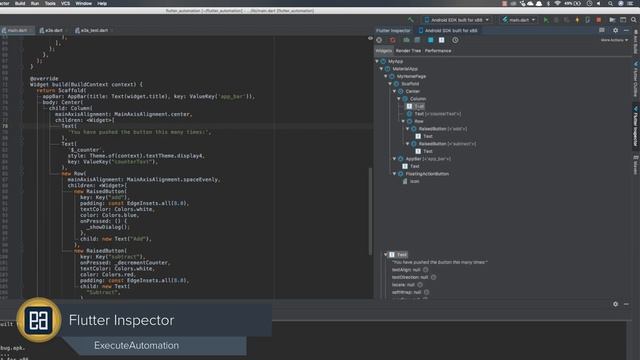Toggle Select Widget Mode in the Flutter Inspector
Screen dimensions: 640x360
click(379, 40)
